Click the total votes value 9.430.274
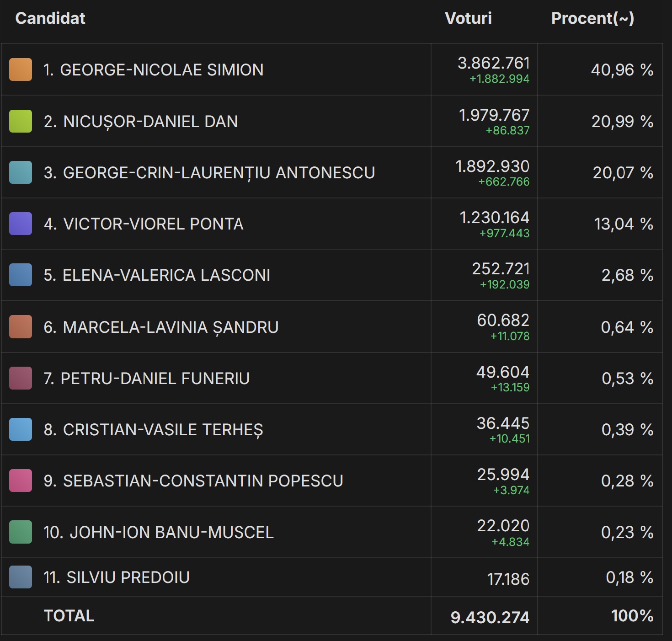The width and height of the screenshot is (672, 641). [x=490, y=617]
